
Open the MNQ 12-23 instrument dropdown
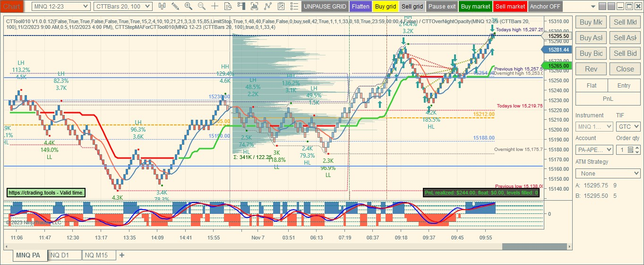pyautogui.click(x=61, y=6)
